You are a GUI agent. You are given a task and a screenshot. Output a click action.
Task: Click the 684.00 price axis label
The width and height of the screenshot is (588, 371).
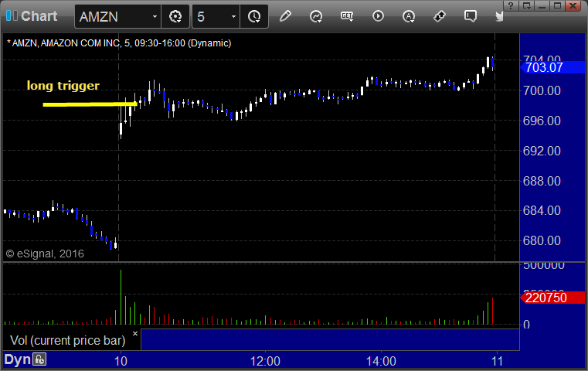click(x=542, y=210)
